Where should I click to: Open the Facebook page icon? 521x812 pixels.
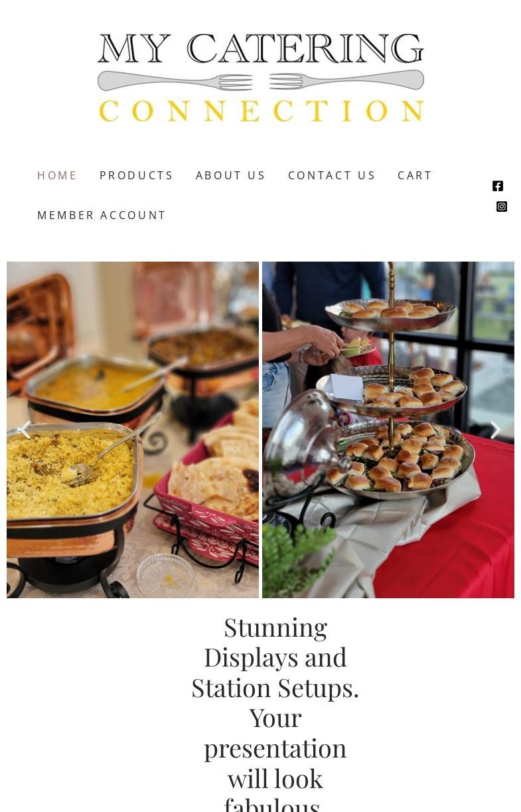click(x=498, y=186)
